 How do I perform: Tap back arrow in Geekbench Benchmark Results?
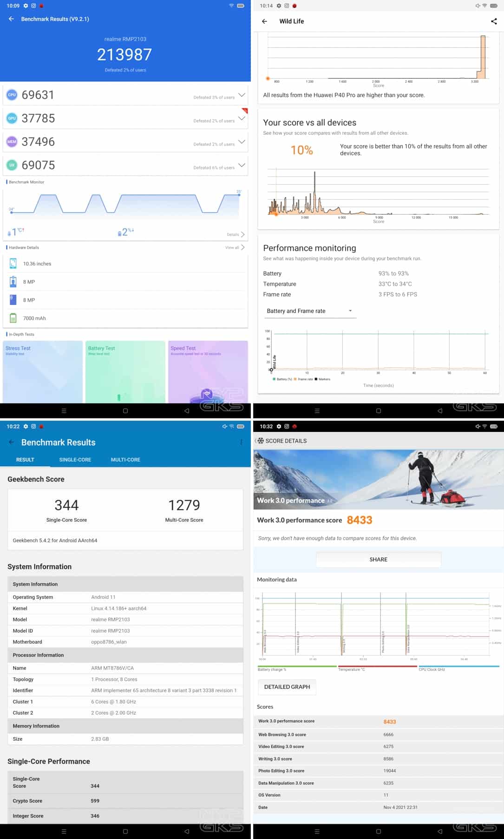pyautogui.click(x=11, y=442)
